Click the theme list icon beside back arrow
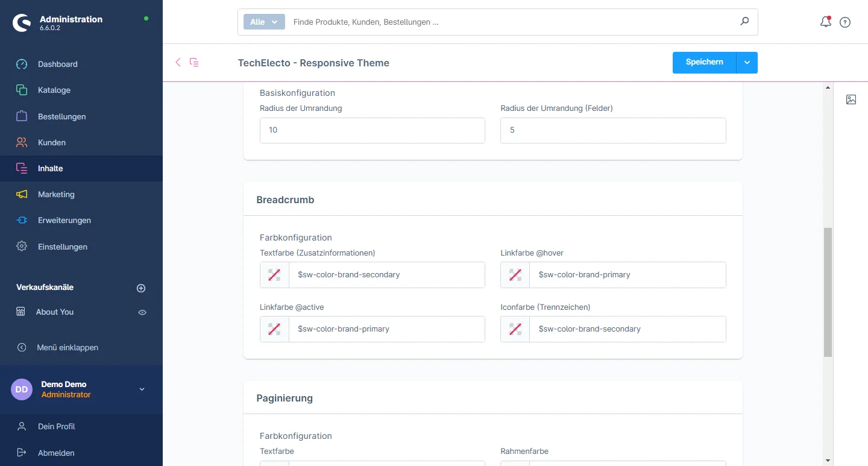The width and height of the screenshot is (868, 466). click(194, 62)
